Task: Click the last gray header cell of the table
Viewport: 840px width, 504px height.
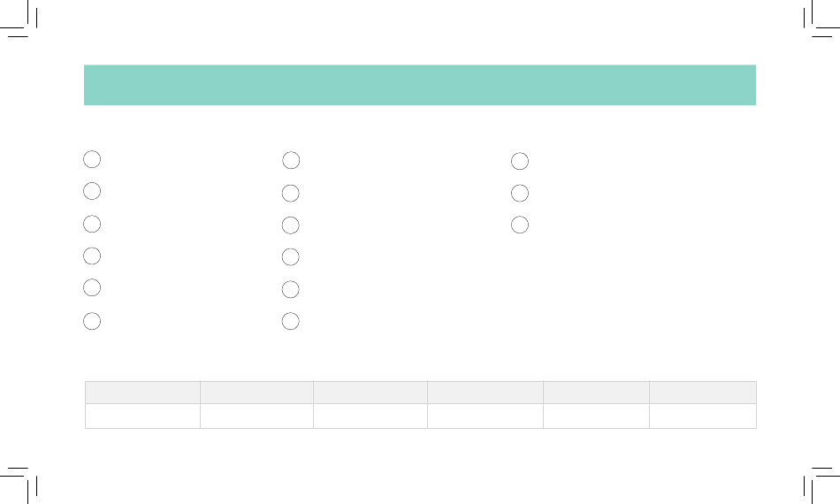Action: [x=703, y=393]
